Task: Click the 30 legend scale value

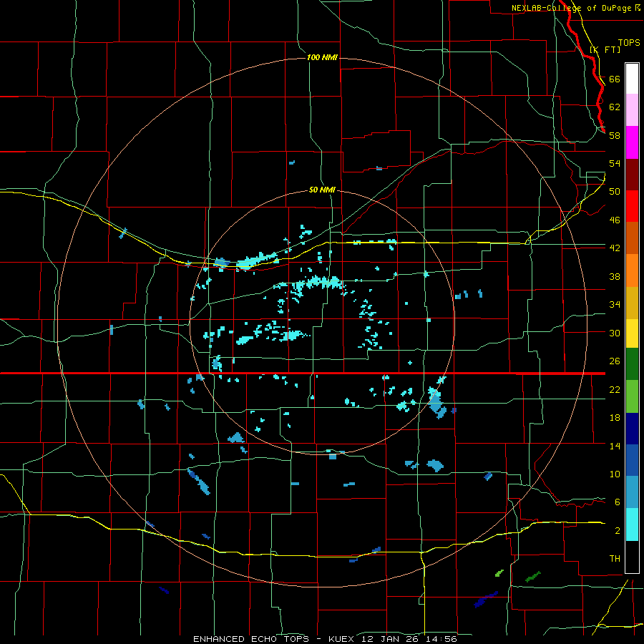Action: pos(615,333)
